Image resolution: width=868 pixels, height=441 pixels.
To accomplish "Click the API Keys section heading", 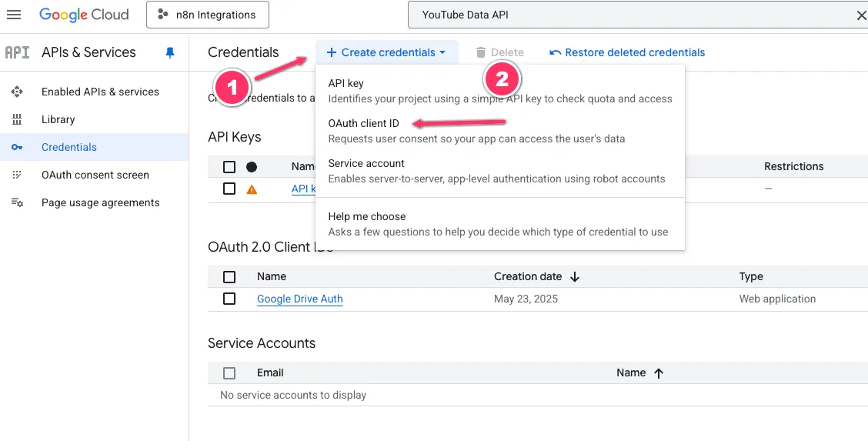I will pos(235,137).
